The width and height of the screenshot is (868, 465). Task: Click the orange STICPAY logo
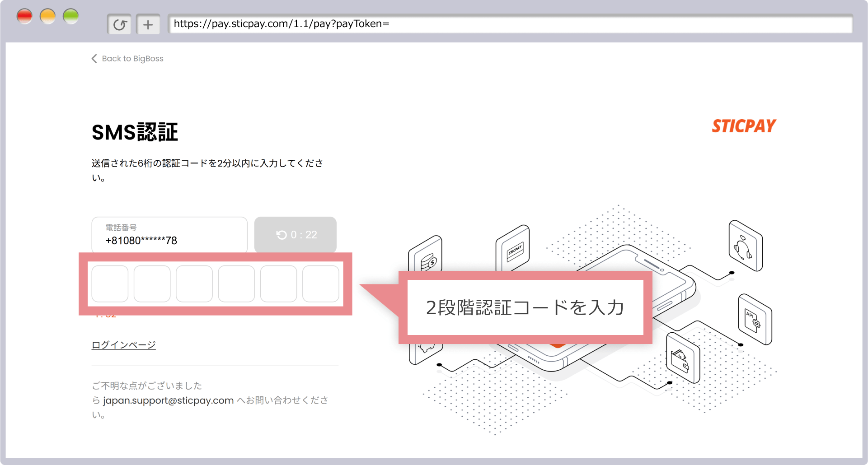(744, 126)
